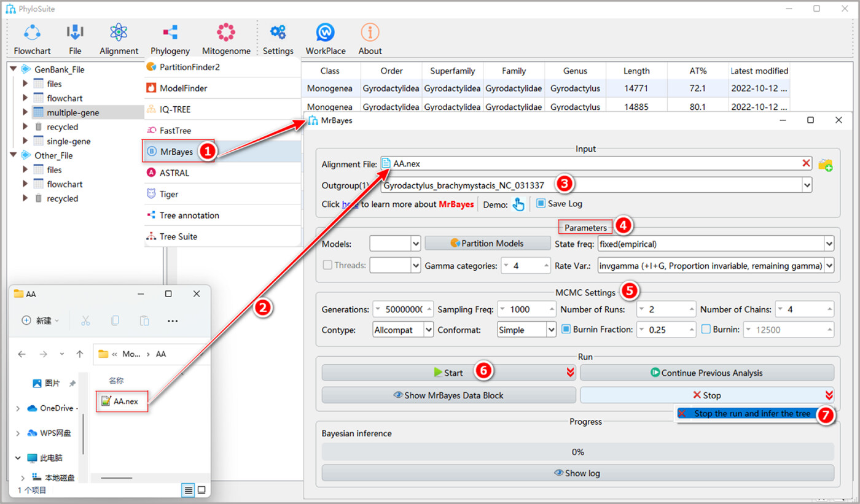Click the Burnin Fraction 0.25 field
Viewport: 860px width, 504px height.
[x=666, y=330]
